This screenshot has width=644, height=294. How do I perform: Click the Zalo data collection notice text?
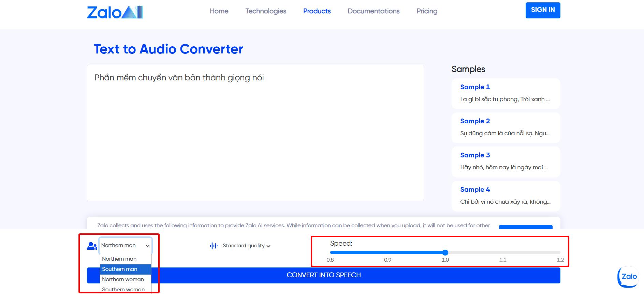point(293,225)
